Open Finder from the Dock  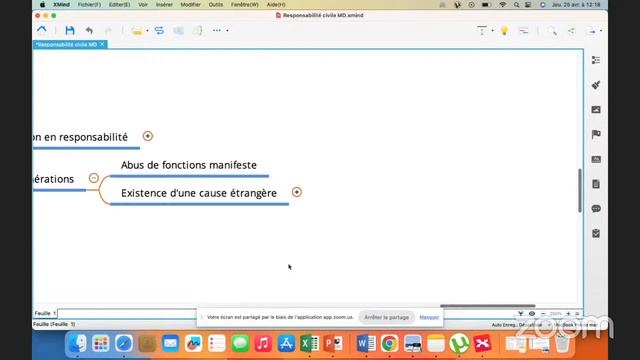[78, 343]
